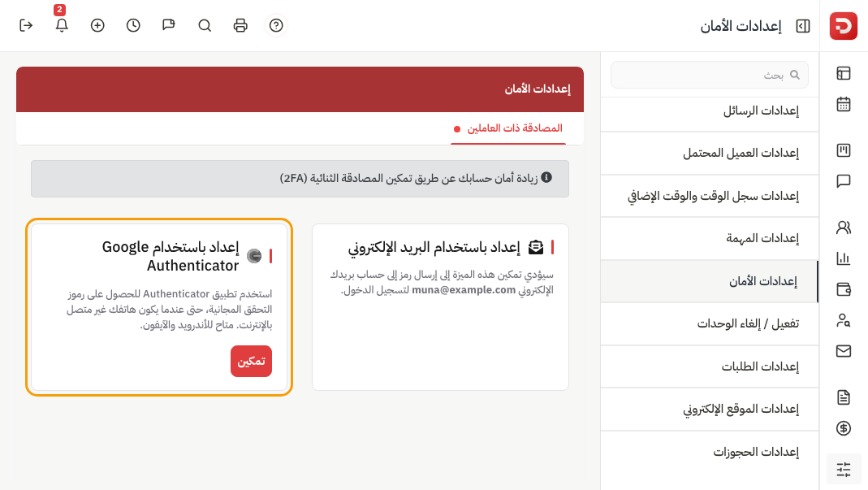Open the search magnifier in top bar
Viewport: 868px width, 490px height.
(x=205, y=25)
